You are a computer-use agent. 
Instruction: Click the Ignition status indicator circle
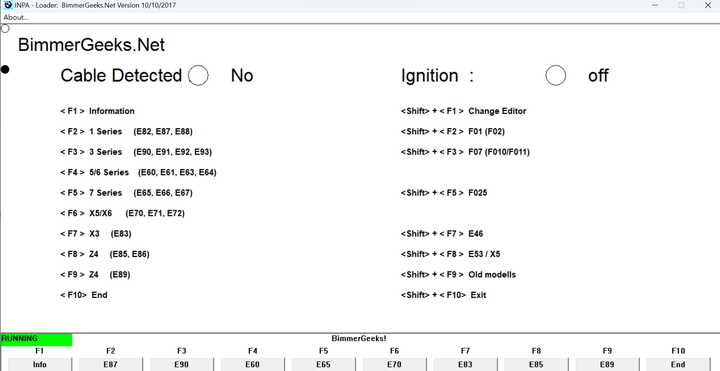pos(556,75)
